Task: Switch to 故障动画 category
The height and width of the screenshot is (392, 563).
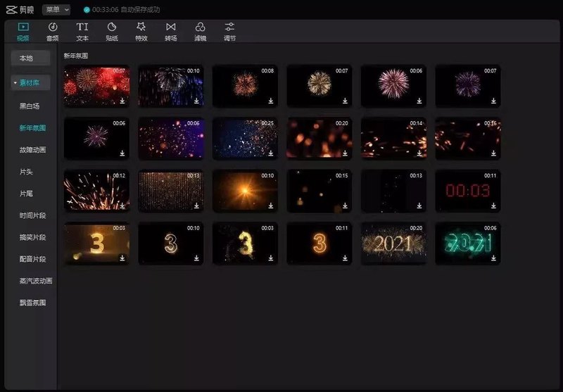Action: 33,150
